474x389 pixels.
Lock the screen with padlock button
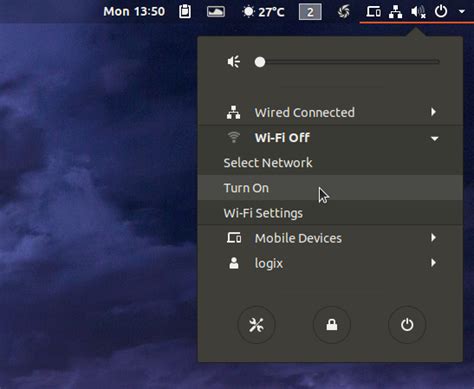click(x=332, y=325)
